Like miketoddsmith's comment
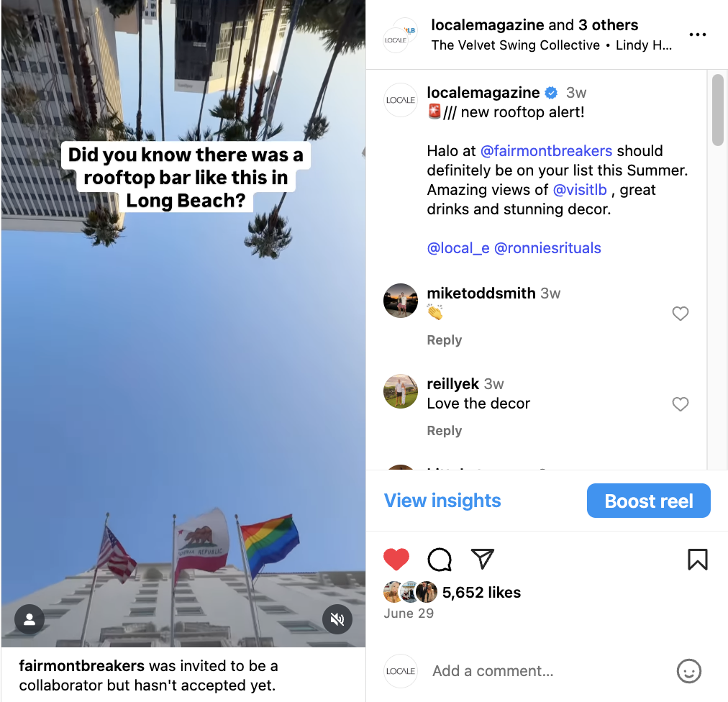Screen dimensions: 728x702 [x=681, y=314]
